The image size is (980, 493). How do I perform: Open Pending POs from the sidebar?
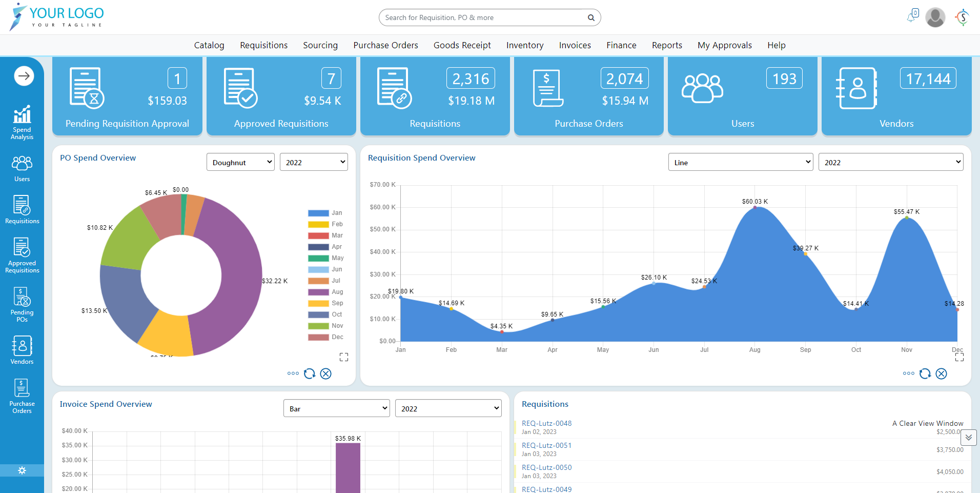[22, 305]
